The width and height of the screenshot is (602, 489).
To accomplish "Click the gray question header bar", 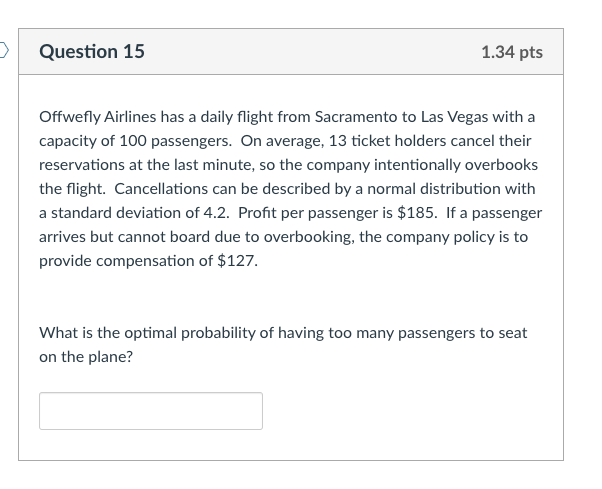I will (291, 51).
